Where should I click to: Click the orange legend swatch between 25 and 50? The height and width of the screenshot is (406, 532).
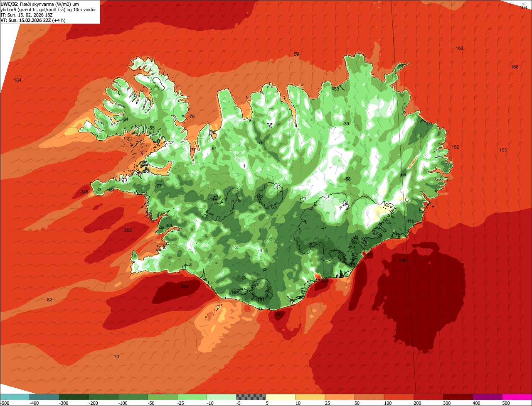(x=340, y=397)
